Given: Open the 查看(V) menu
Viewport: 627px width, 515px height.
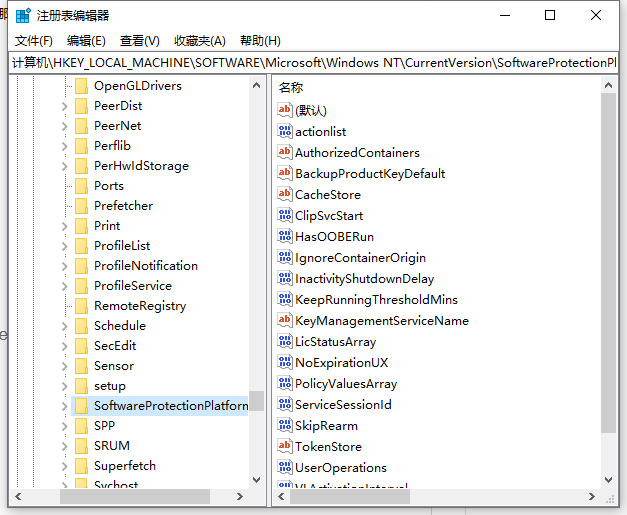Looking at the screenshot, I should [140, 40].
